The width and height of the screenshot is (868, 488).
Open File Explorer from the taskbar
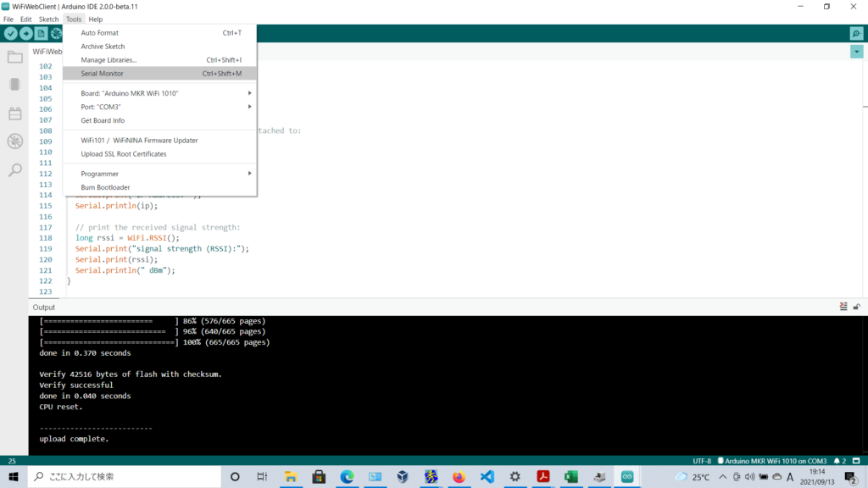(x=291, y=476)
